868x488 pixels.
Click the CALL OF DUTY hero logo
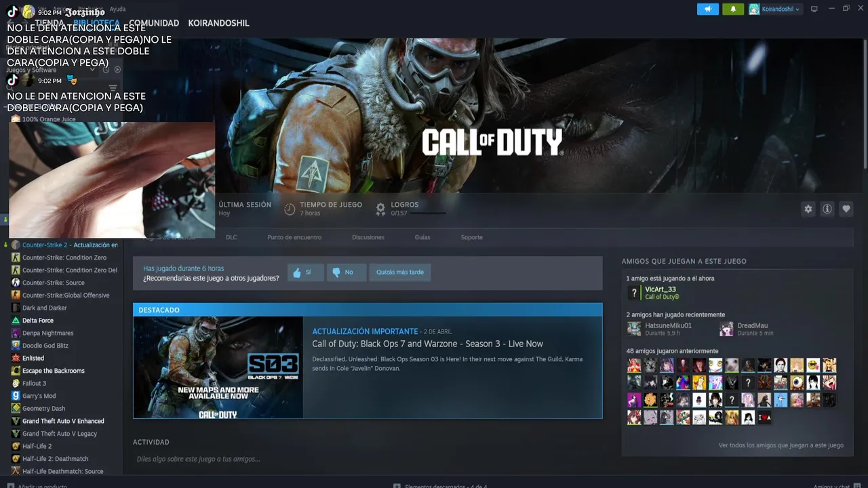click(x=492, y=142)
